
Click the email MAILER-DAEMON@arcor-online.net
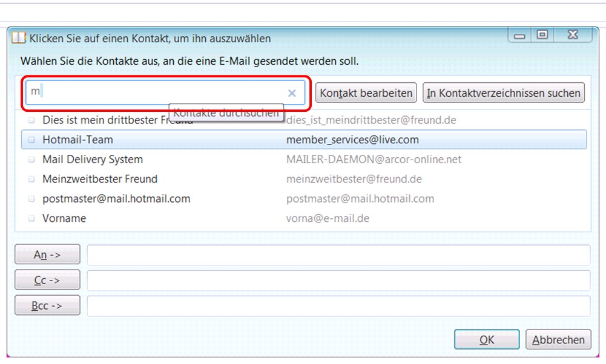(x=374, y=160)
